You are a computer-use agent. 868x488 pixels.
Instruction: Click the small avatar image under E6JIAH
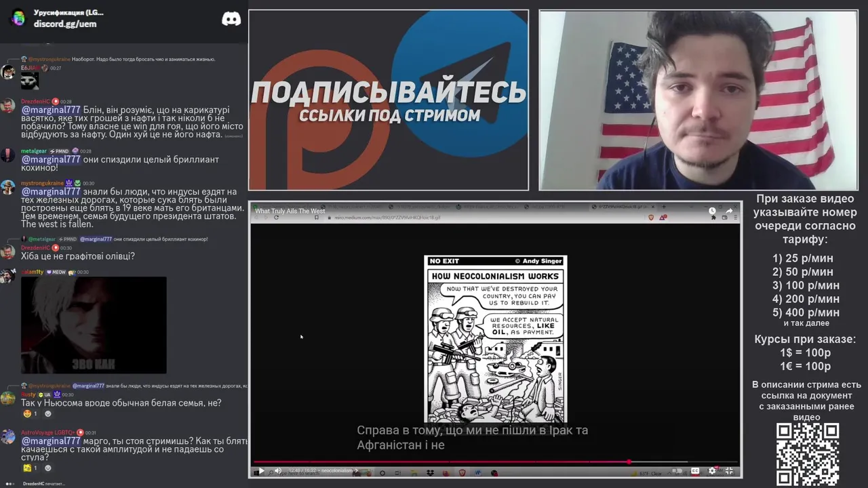tap(29, 81)
